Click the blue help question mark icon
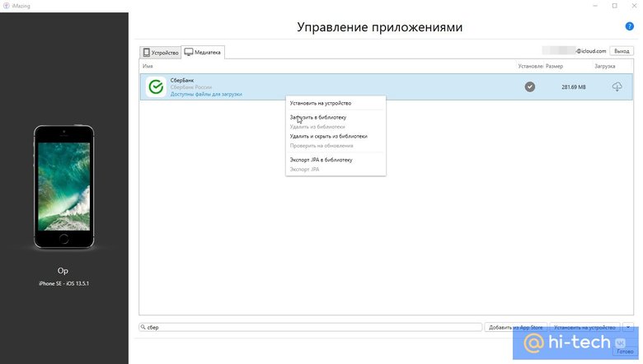Screen dimensions: 643x364 pos(629,26)
